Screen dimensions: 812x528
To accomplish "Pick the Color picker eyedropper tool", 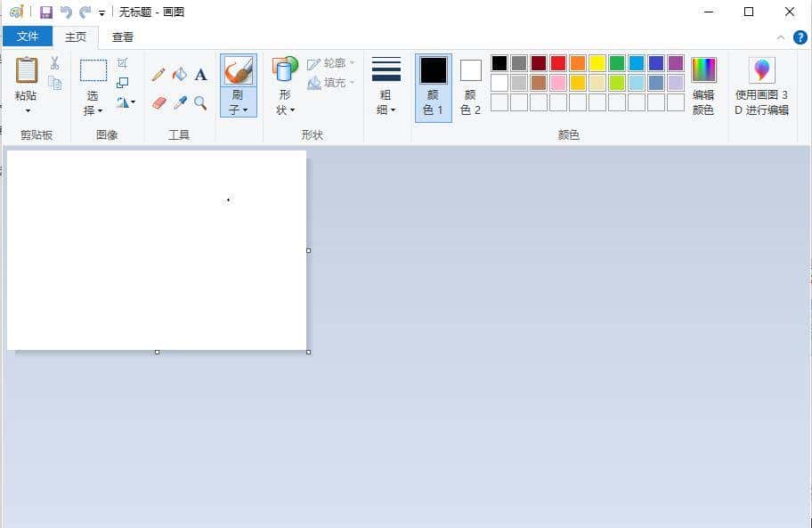I will point(180,103).
